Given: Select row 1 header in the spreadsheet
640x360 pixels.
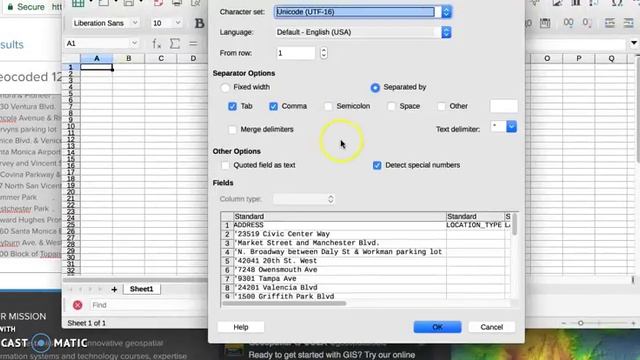Looking at the screenshot, I should coord(71,67).
